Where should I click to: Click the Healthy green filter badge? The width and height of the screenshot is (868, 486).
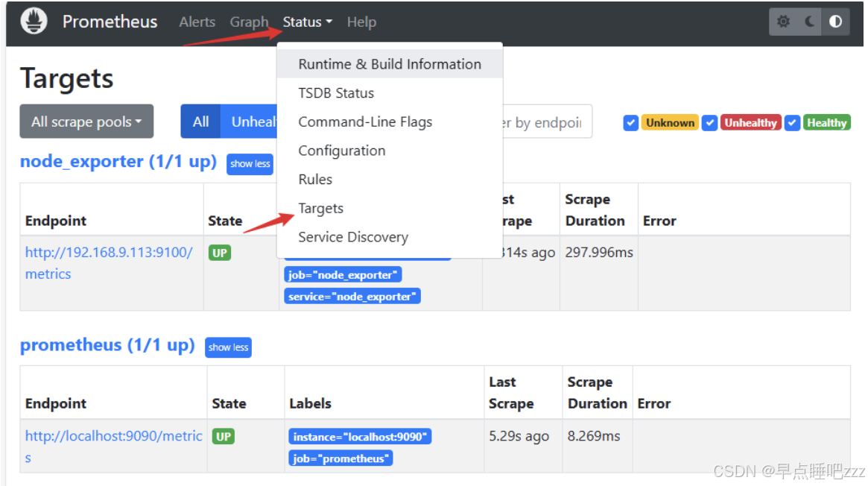826,123
